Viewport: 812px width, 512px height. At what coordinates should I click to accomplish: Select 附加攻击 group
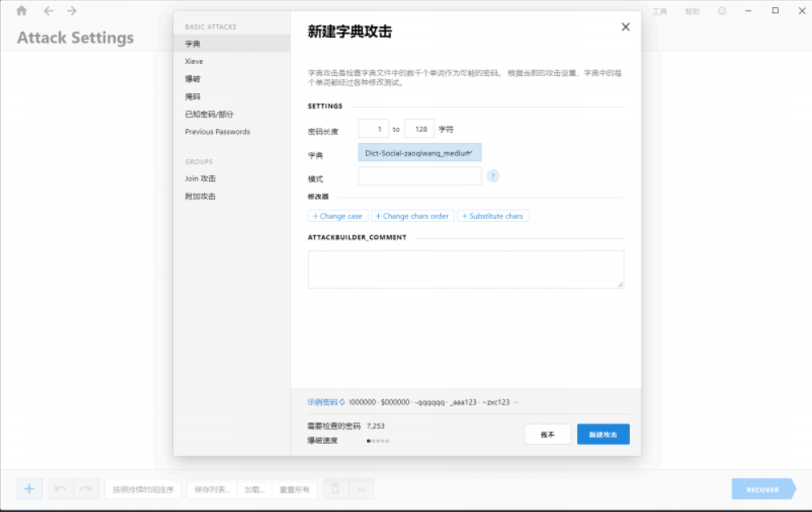pos(232,196)
